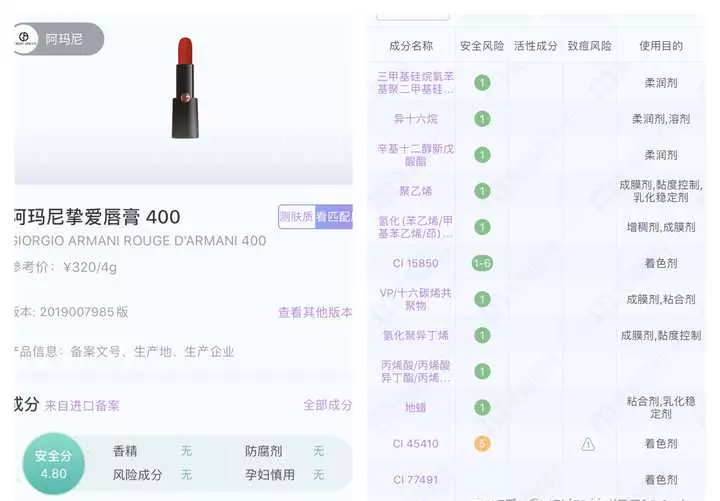Open ingredient 氢化聚异丁烯
The image size is (720, 501).
point(416,335)
